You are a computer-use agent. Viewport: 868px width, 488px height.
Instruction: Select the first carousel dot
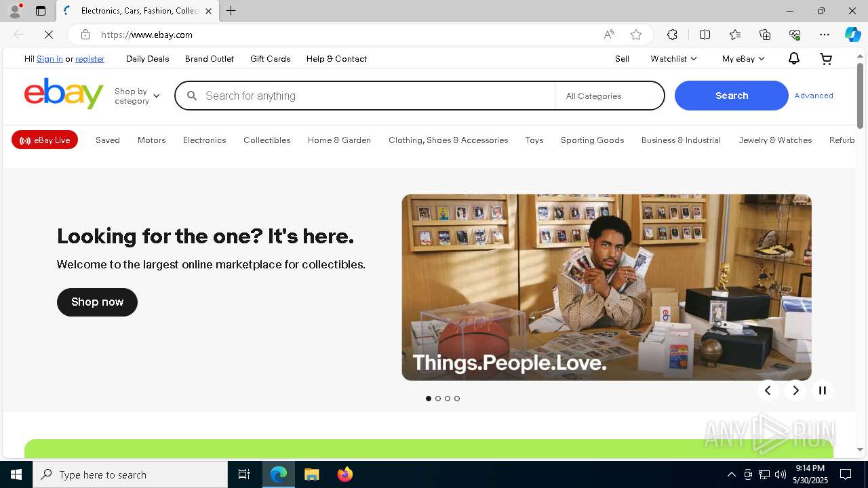429,399
